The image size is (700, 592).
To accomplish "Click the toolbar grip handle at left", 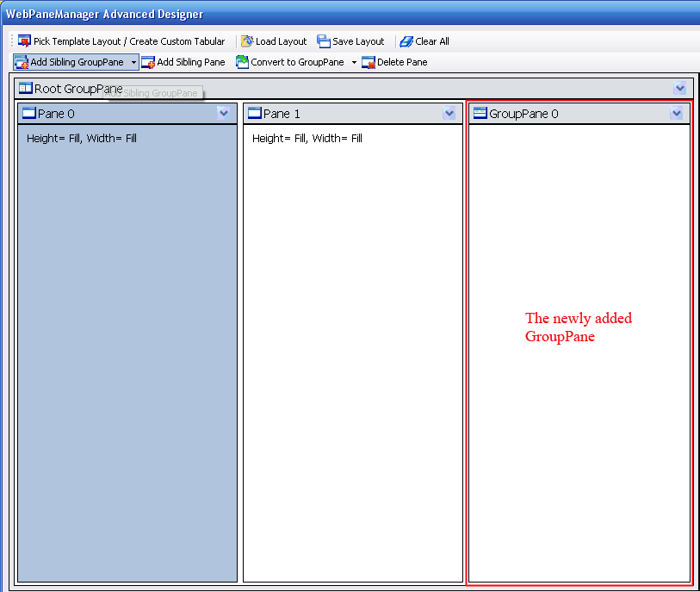I will point(12,41).
